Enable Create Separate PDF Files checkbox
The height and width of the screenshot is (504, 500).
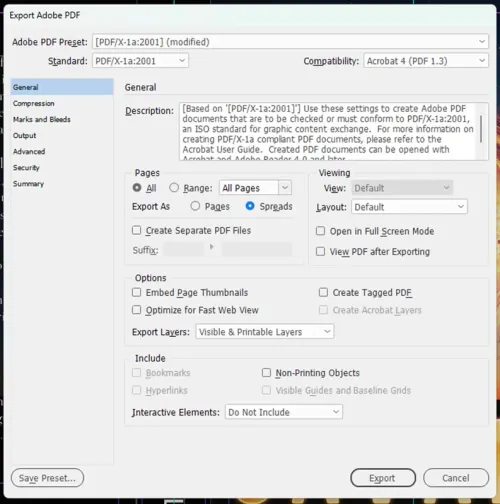point(137,230)
